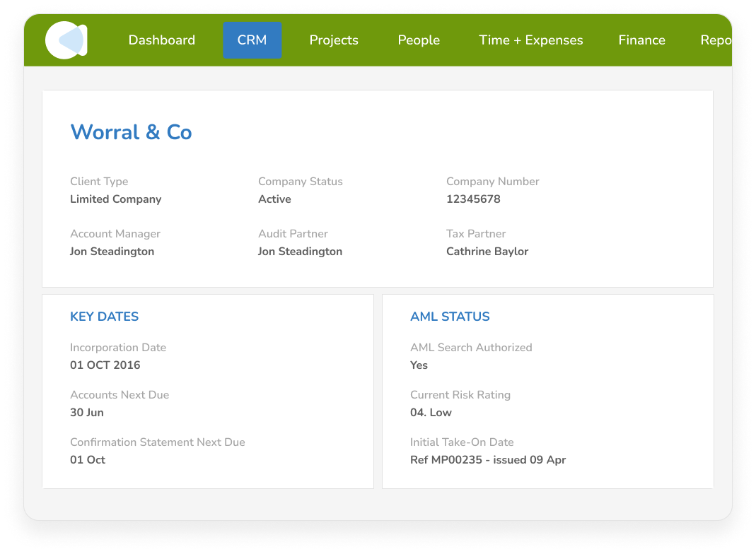Open the People page
This screenshot has width=756, height=554.
coord(419,40)
